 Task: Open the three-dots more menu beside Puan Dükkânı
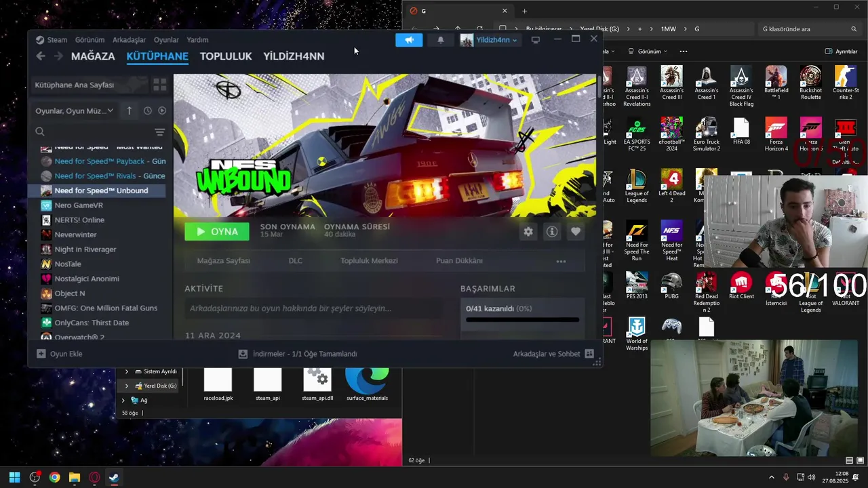click(561, 261)
